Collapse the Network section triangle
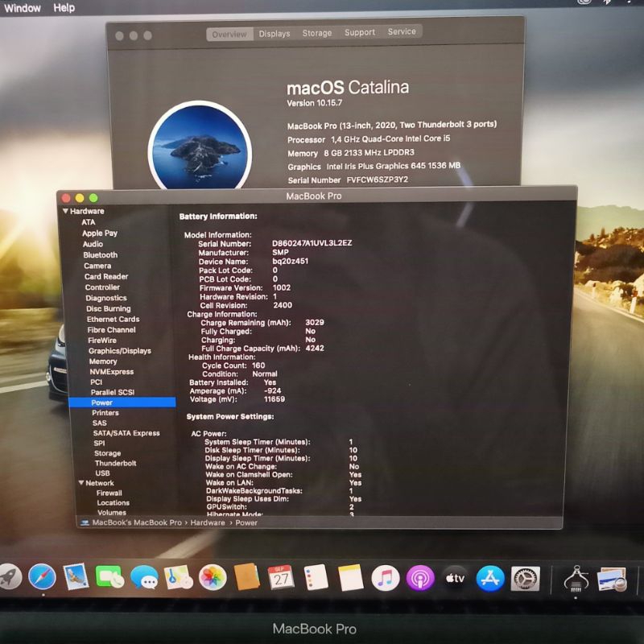The height and width of the screenshot is (644, 644). [81, 482]
